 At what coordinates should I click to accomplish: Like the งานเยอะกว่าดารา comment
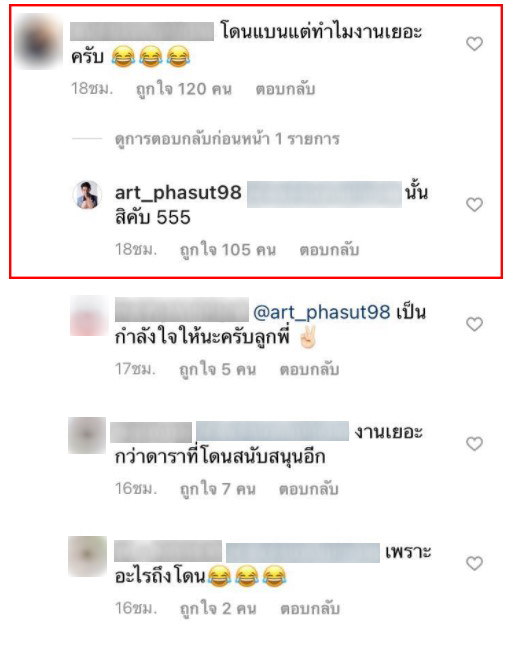click(x=474, y=443)
